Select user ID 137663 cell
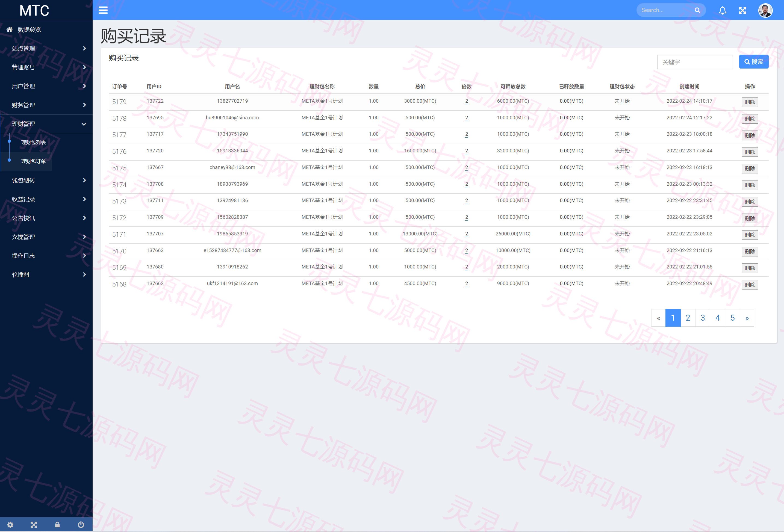Viewport: 784px width, 532px height. [155, 250]
